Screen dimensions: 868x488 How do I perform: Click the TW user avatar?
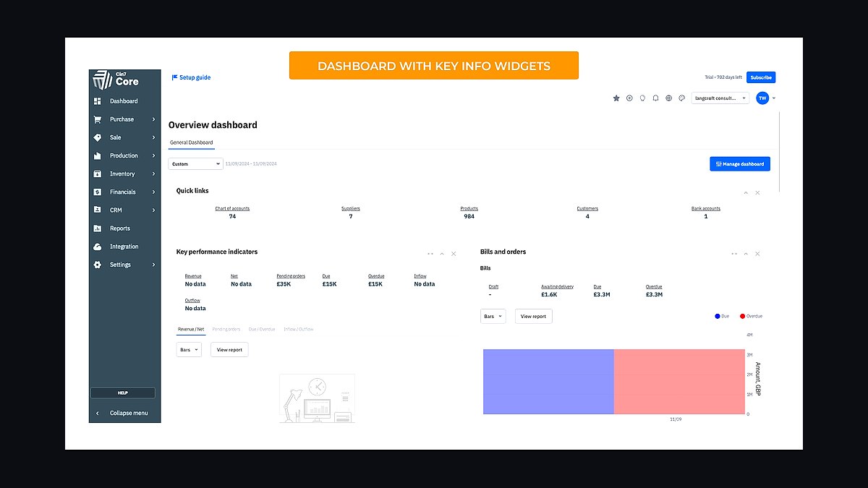point(762,98)
